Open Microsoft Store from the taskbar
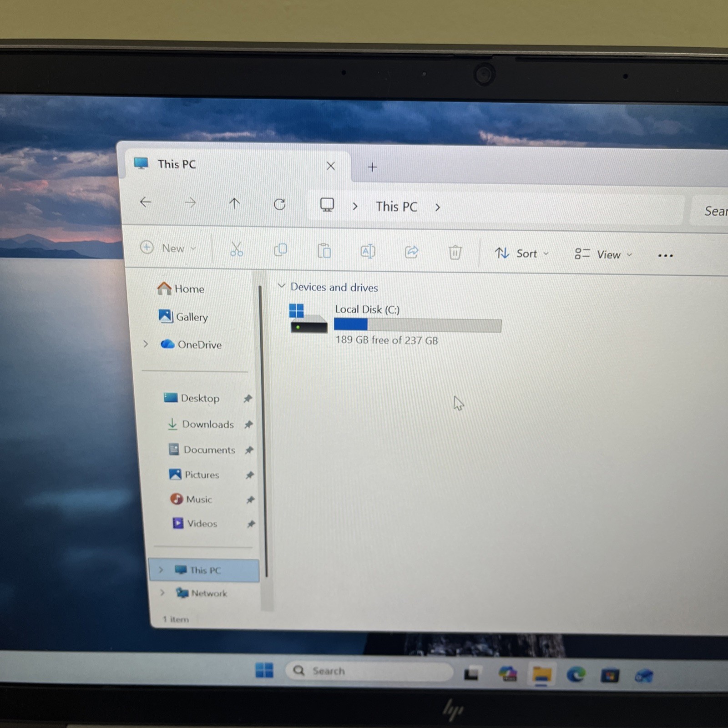 coord(610,675)
